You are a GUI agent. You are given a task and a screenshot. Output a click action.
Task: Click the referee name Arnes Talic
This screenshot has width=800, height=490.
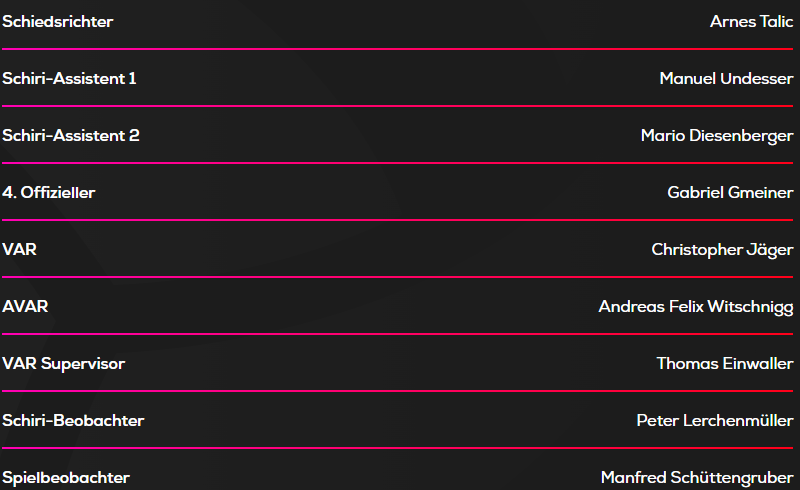coord(751,22)
